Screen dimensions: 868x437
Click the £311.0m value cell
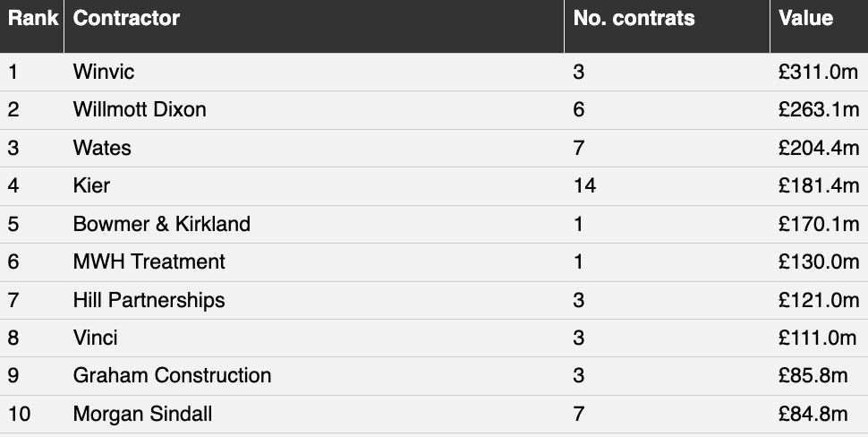(x=818, y=72)
